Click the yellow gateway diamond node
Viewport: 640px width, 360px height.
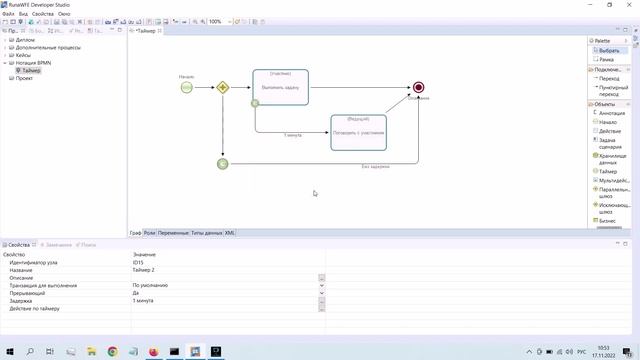pyautogui.click(x=222, y=87)
